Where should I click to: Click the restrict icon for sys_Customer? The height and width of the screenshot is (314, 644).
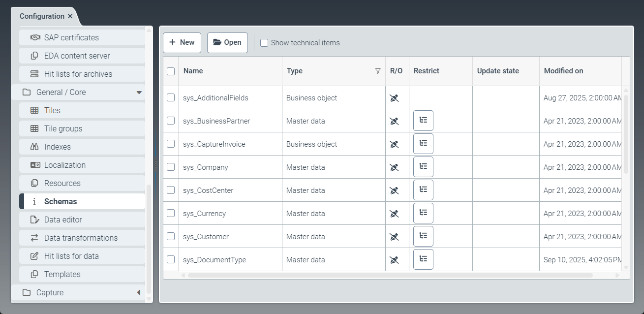click(423, 236)
